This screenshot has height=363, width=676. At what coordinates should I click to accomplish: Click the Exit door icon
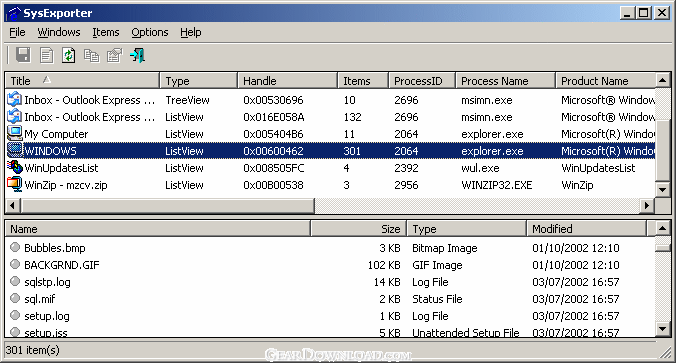138,55
